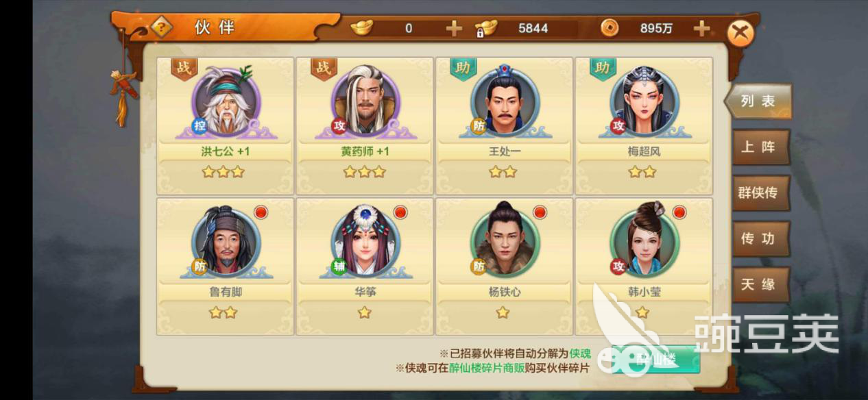Click red dot on 鲁有脚 card
The height and width of the screenshot is (400, 868).
coord(261,212)
